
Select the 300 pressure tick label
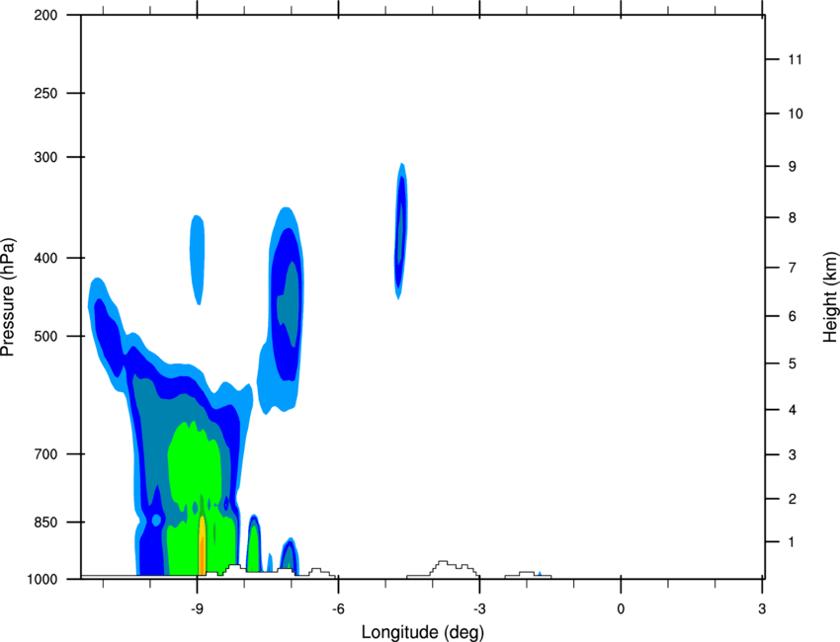45,157
